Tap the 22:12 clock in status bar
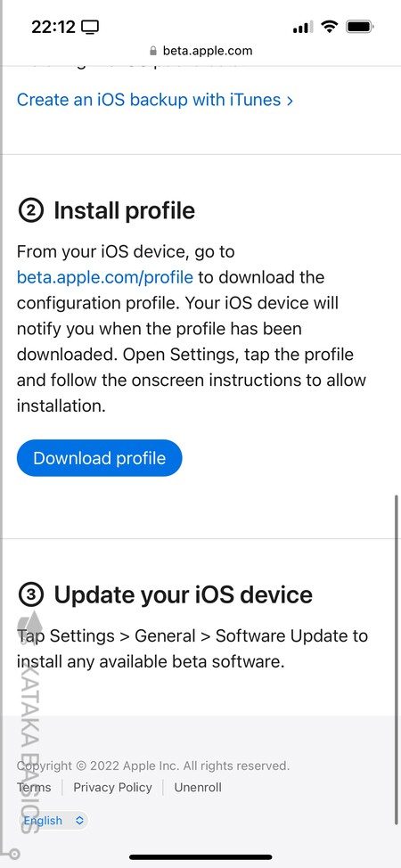The width and height of the screenshot is (401, 868). coord(53,27)
